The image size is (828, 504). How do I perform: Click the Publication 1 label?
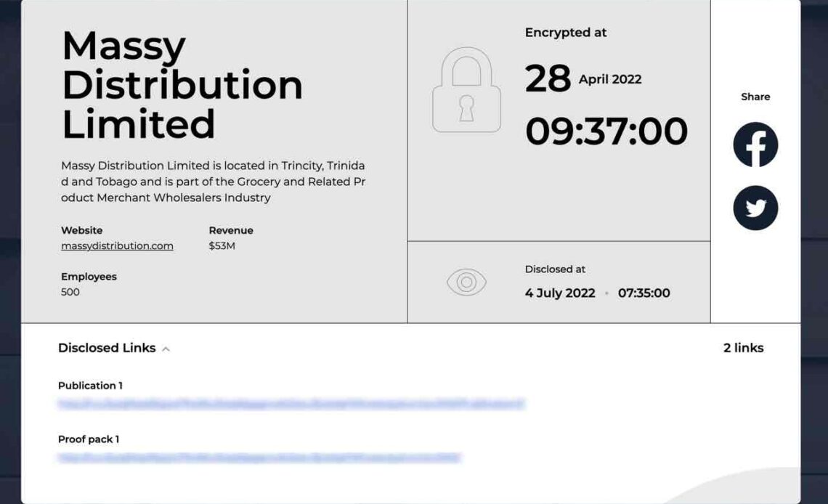90,386
